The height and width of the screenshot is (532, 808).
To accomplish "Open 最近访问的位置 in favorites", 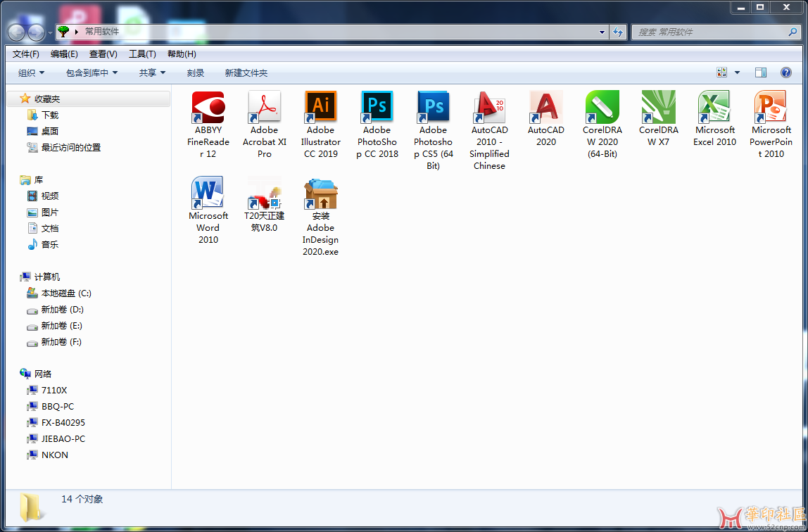I will (71, 147).
